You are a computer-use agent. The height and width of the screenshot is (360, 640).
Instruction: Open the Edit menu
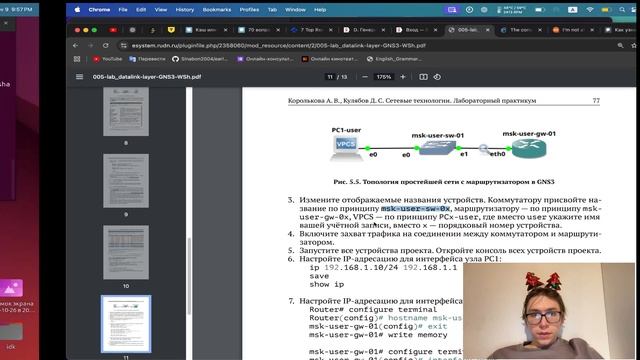[141, 9]
